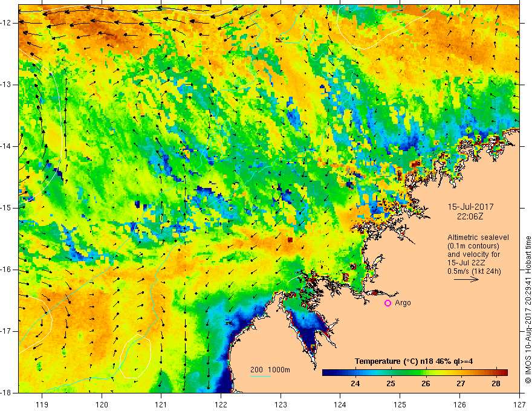Screen dimensions: 532x411
Task: Click the date text 15-Jul-2017
Action: pos(470,207)
